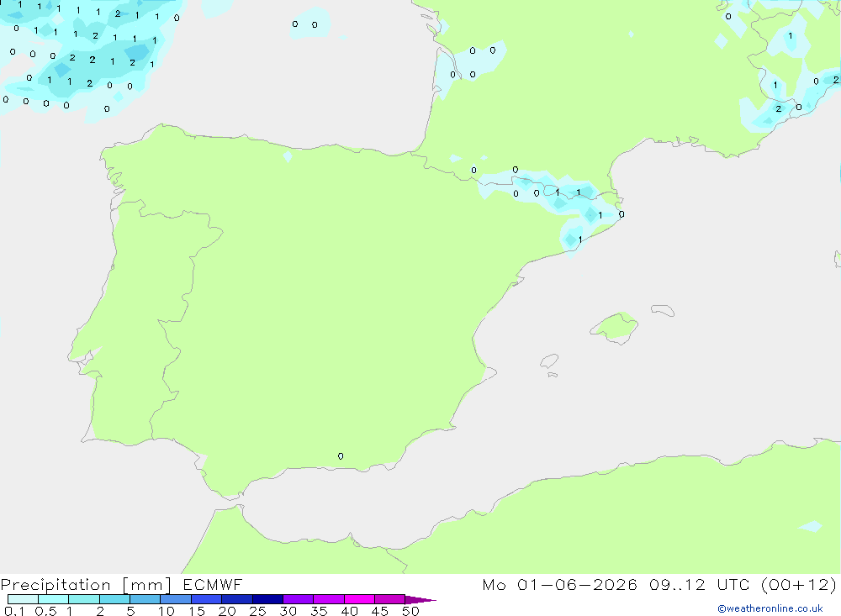Click the 'Precipitation' title word
This screenshot has height=616, width=841.
point(56,585)
